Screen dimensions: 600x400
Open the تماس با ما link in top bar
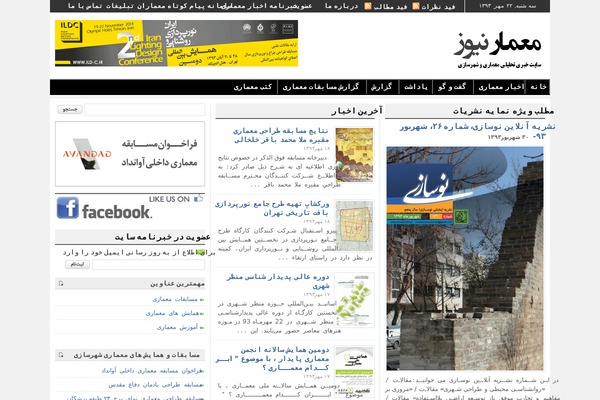pos(85,7)
